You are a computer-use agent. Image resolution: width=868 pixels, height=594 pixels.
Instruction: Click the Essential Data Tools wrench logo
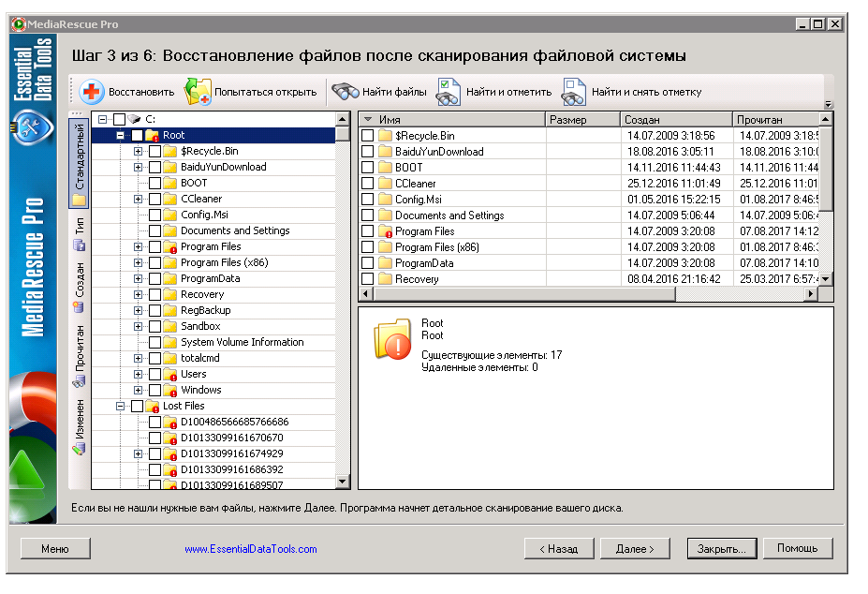[32, 128]
